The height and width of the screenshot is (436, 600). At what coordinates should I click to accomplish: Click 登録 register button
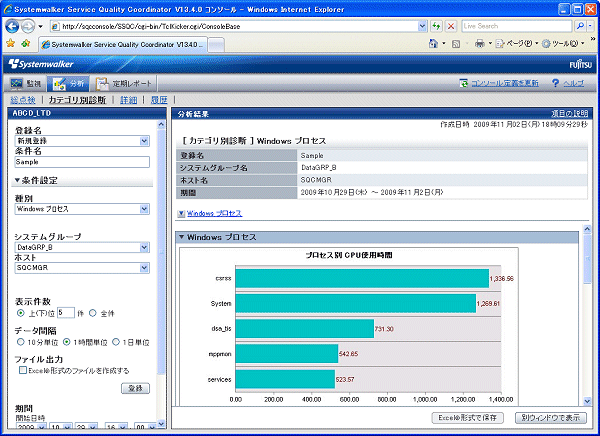click(135, 388)
